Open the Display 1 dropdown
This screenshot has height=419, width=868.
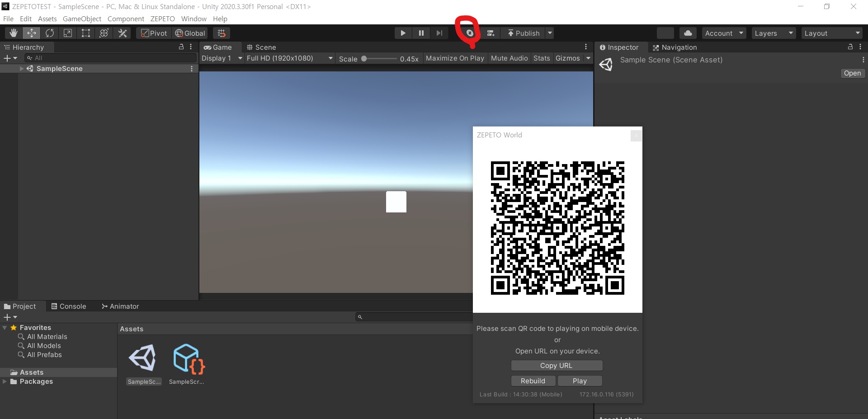pos(222,58)
